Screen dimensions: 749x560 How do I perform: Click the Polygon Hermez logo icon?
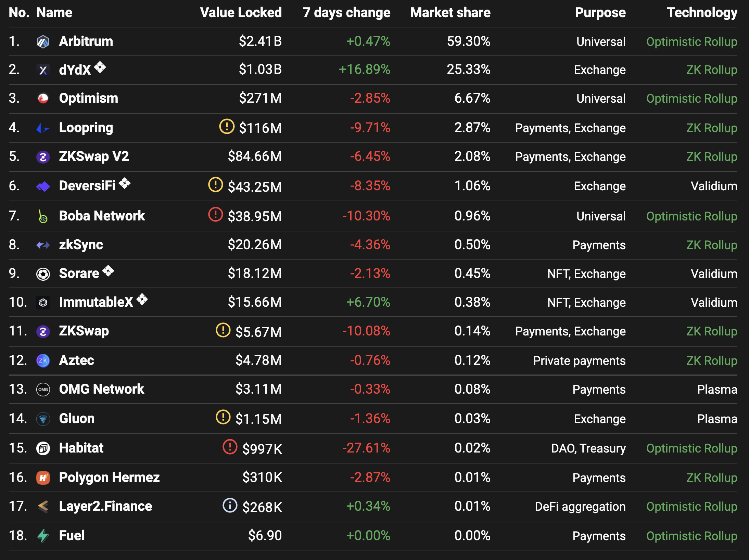pyautogui.click(x=43, y=478)
